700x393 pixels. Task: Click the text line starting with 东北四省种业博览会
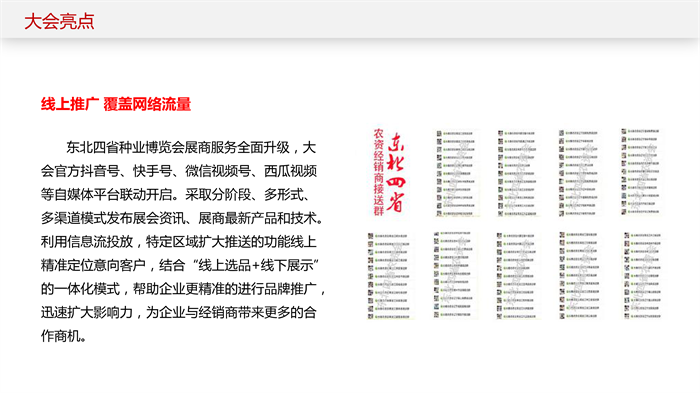click(x=191, y=147)
